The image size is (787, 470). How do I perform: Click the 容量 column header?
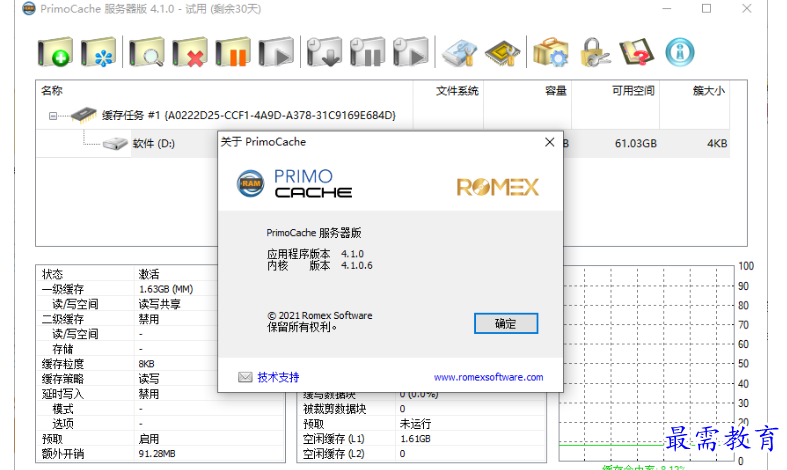pyautogui.click(x=556, y=91)
